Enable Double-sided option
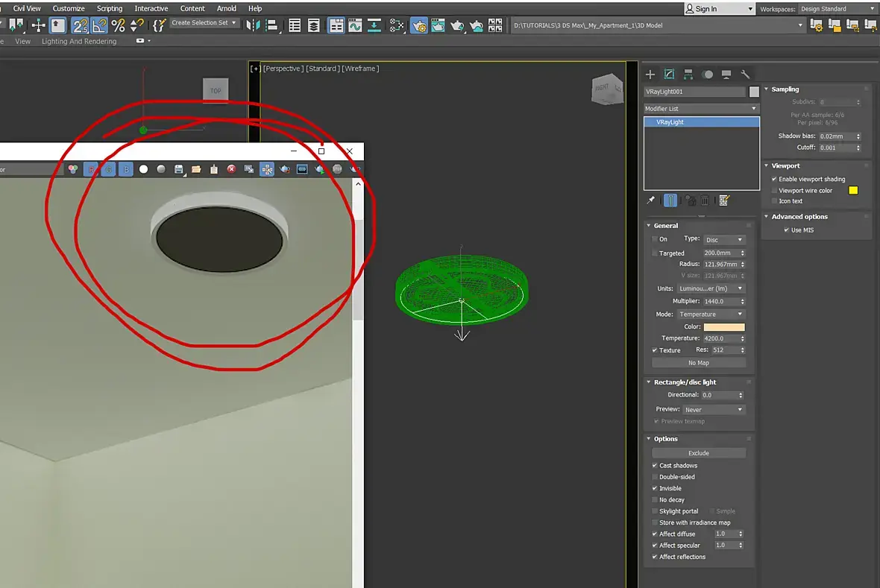 click(x=655, y=477)
